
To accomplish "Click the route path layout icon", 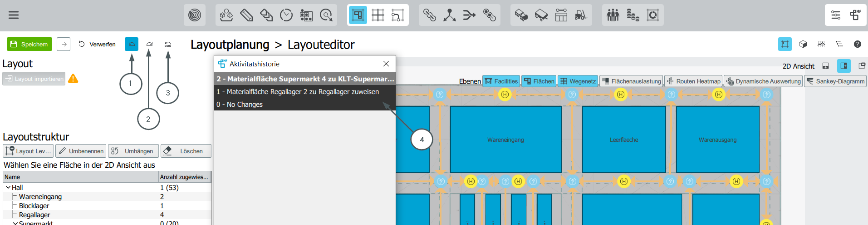I will (398, 15).
